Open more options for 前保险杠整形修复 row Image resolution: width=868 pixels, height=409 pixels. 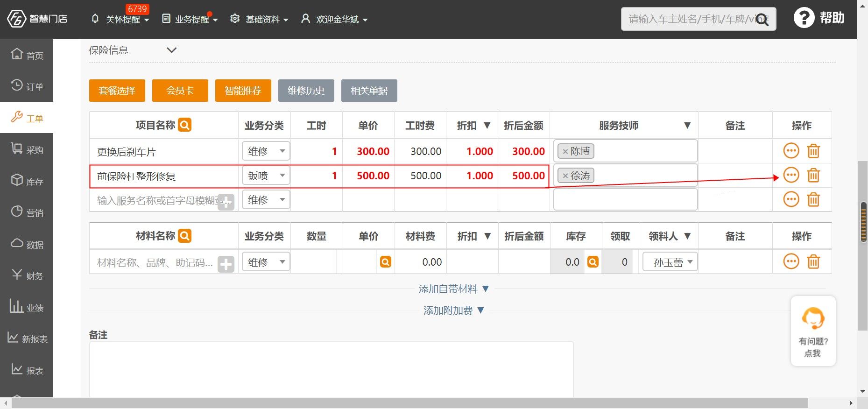click(x=791, y=175)
